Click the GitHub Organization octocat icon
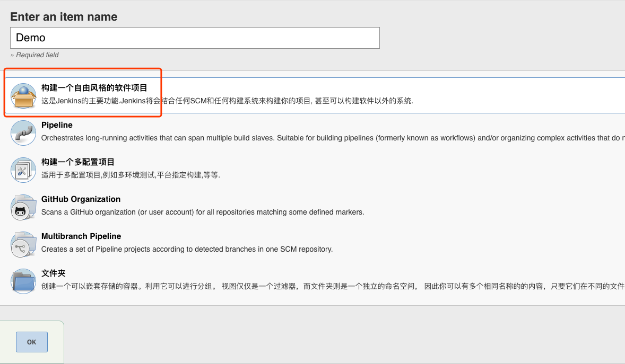The height and width of the screenshot is (364, 625). coord(23,207)
